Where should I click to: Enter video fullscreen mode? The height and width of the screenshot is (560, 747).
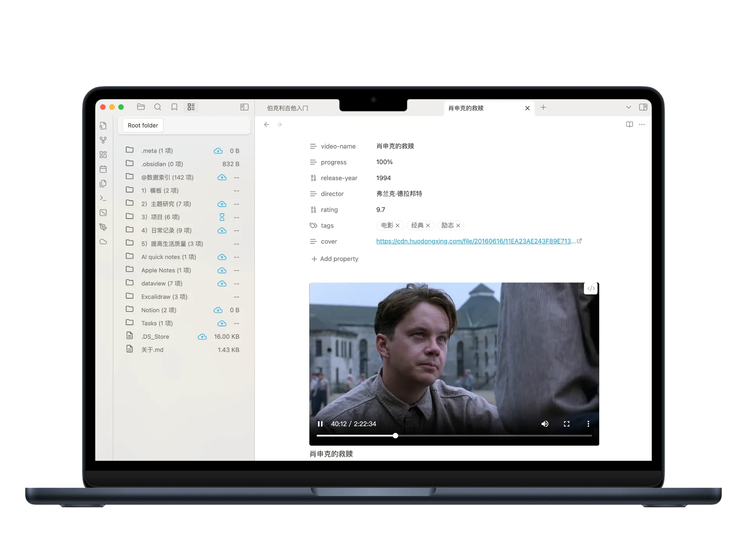pyautogui.click(x=566, y=424)
